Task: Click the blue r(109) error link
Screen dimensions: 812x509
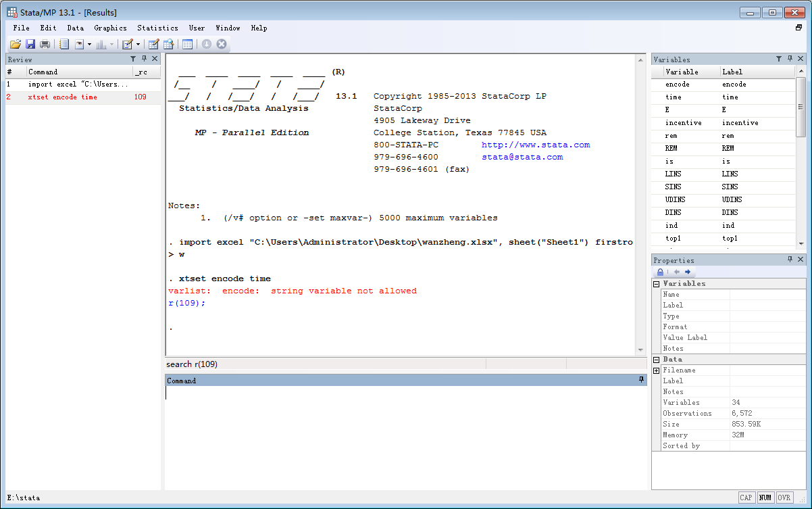Action: 185,303
